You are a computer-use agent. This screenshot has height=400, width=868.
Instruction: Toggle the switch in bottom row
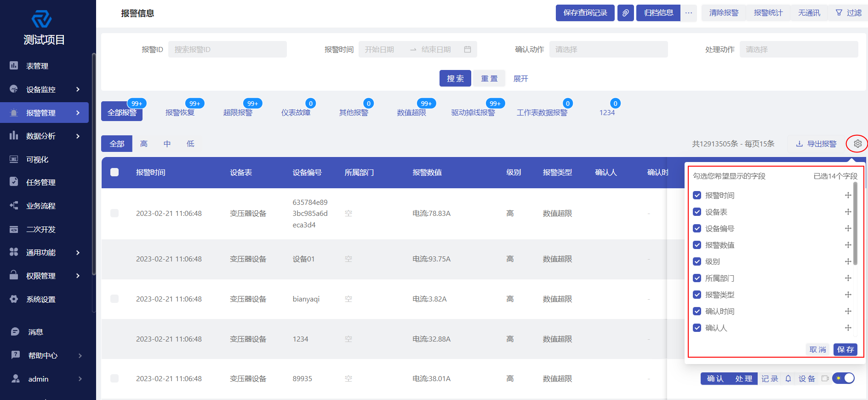click(844, 378)
